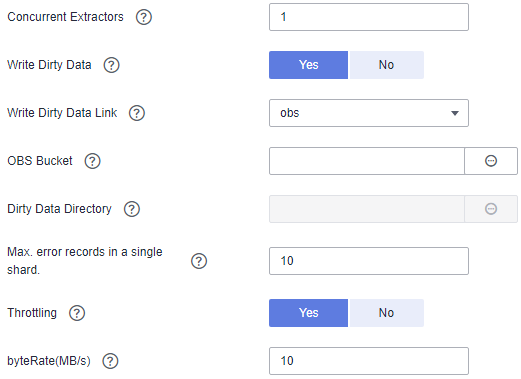Show Write Dirty Data help tooltip icon

[x=111, y=65]
